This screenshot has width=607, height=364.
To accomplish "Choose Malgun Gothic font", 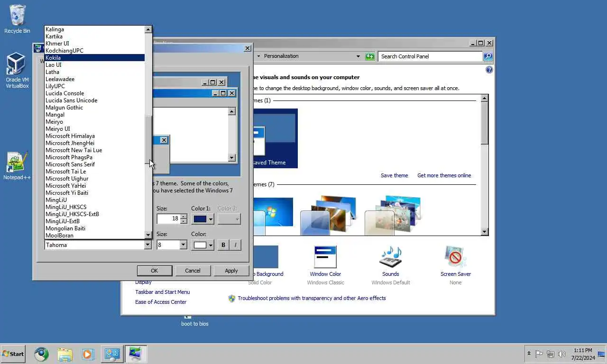I will pyautogui.click(x=94, y=108).
